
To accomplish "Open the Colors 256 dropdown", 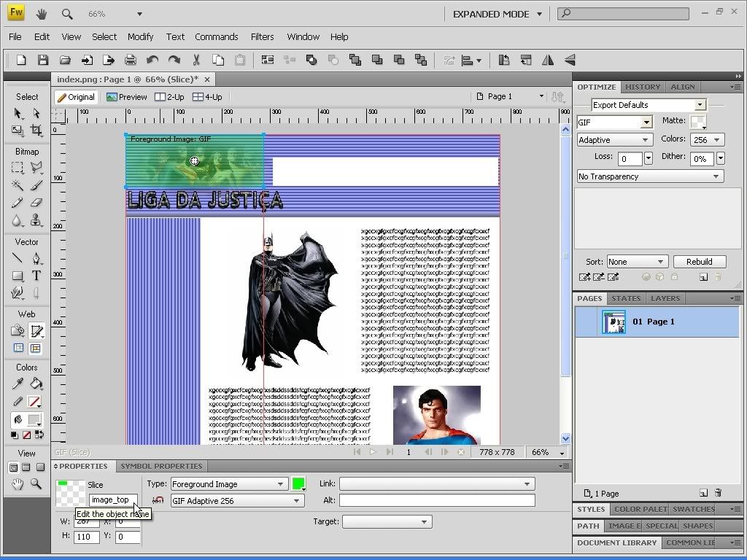I will tap(708, 140).
